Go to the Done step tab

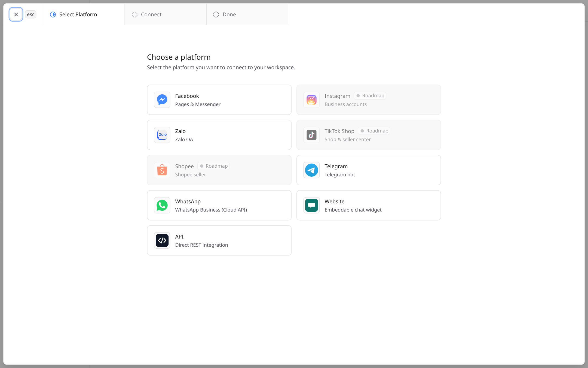pos(247,14)
